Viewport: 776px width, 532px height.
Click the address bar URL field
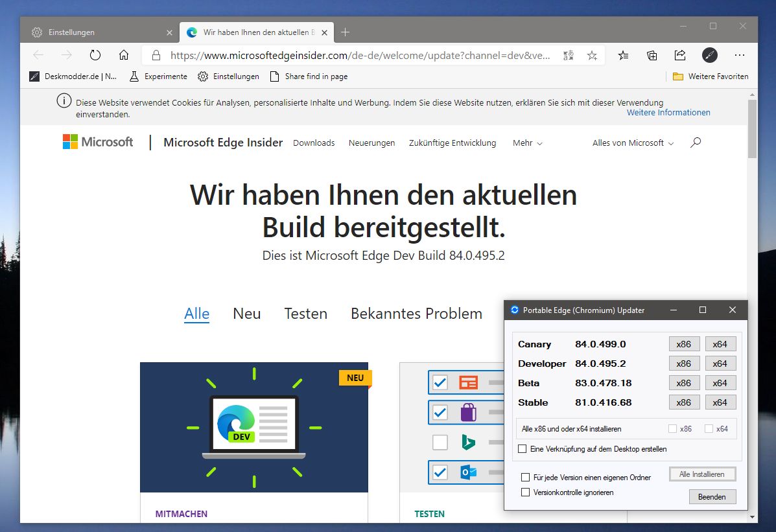pos(360,56)
